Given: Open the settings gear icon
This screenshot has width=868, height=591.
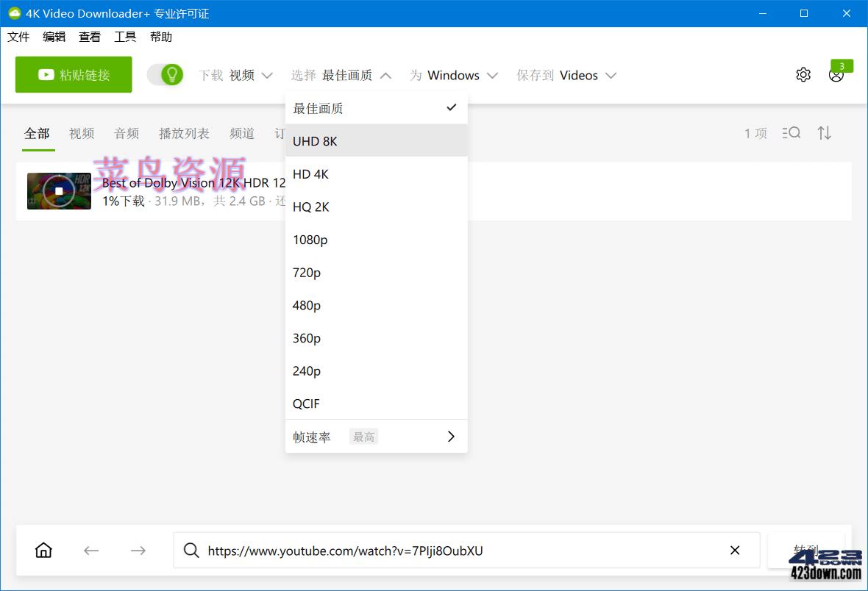Looking at the screenshot, I should coord(803,74).
